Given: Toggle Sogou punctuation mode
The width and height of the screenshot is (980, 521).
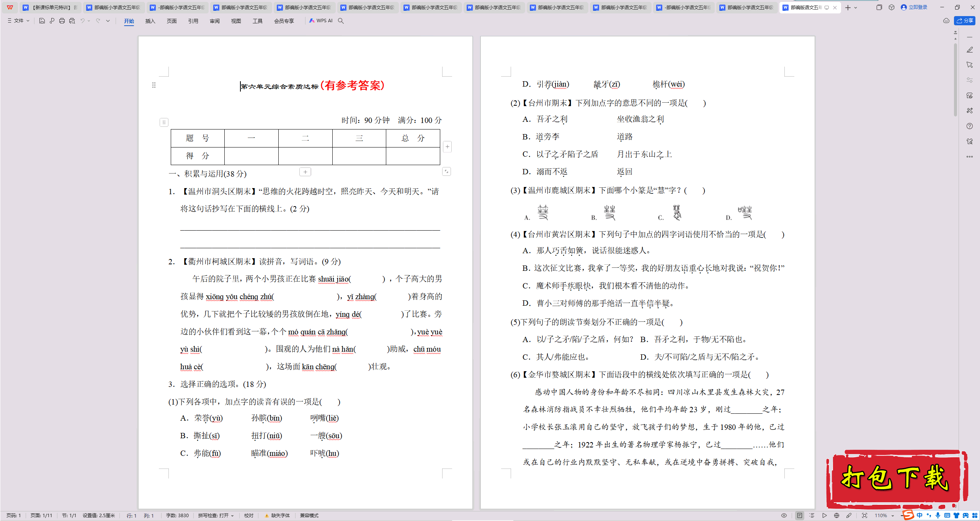Looking at the screenshot, I should click(929, 515).
